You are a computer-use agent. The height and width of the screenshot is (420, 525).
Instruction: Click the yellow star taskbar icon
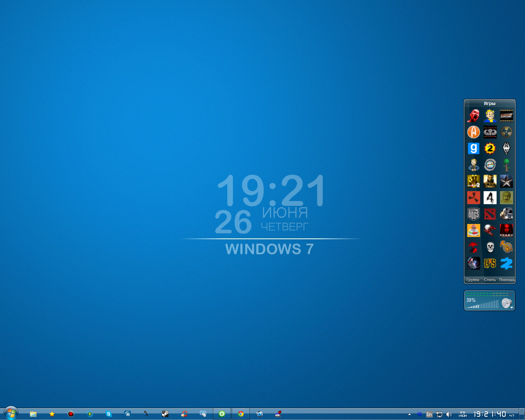pos(52,414)
